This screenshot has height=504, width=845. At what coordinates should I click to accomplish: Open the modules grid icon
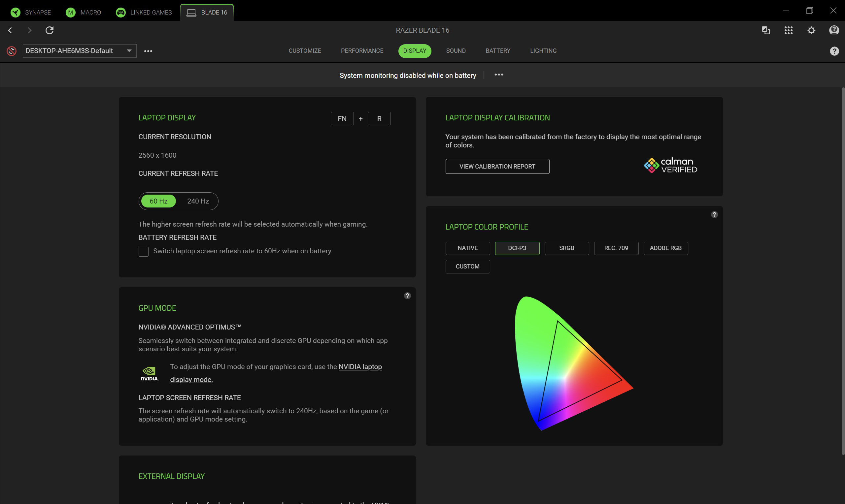pos(788,30)
